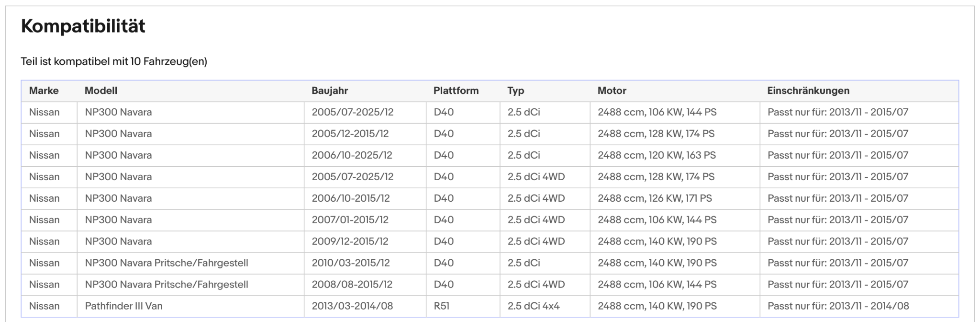Click '128 KW, 174 PS' in the 2005/12-2015/12 row
The image size is (980, 322).
[x=681, y=134]
